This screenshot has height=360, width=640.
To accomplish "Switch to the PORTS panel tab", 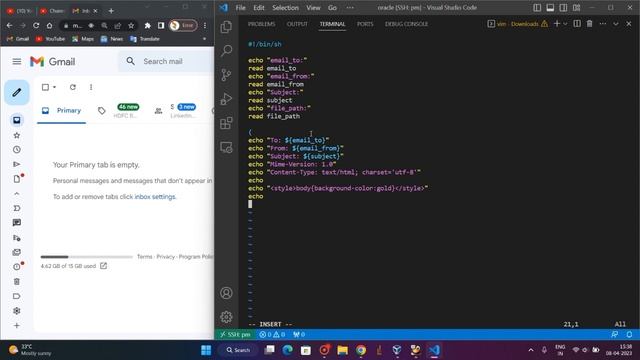I will point(365,24).
